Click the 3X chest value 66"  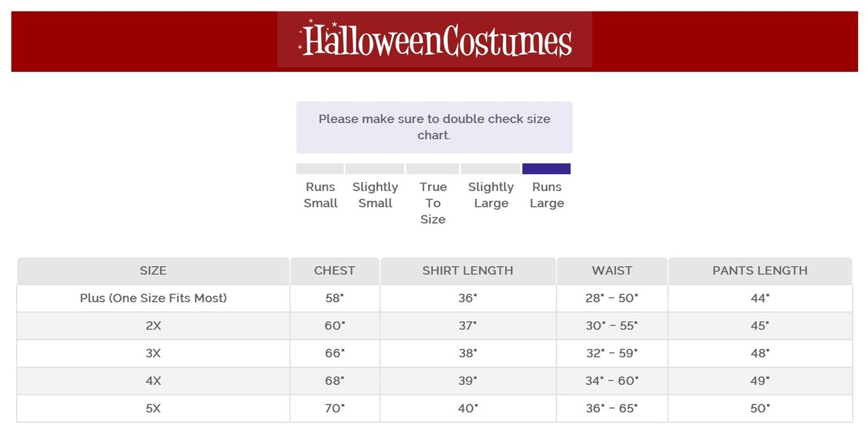(335, 353)
